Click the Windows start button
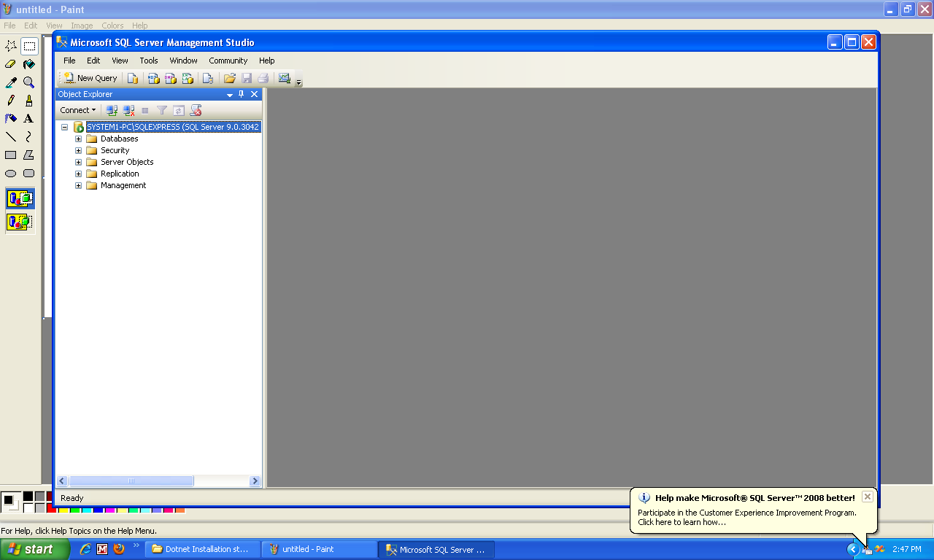This screenshot has height=560, width=934. tap(35, 549)
